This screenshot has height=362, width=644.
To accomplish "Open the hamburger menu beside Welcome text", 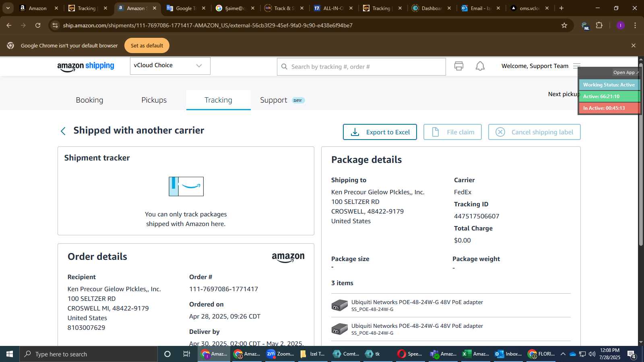I will coord(577,66).
